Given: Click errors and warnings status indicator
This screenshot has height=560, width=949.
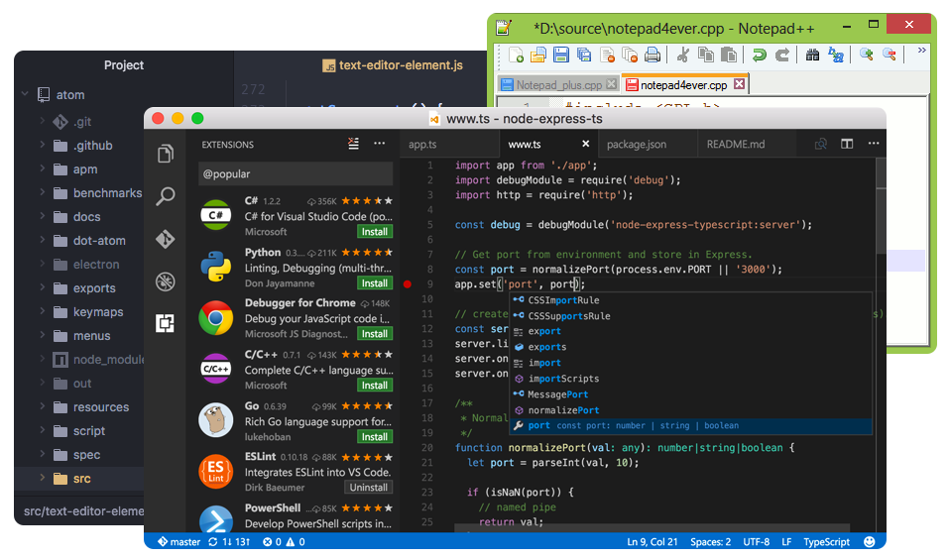Looking at the screenshot, I should pyautogui.click(x=284, y=542).
